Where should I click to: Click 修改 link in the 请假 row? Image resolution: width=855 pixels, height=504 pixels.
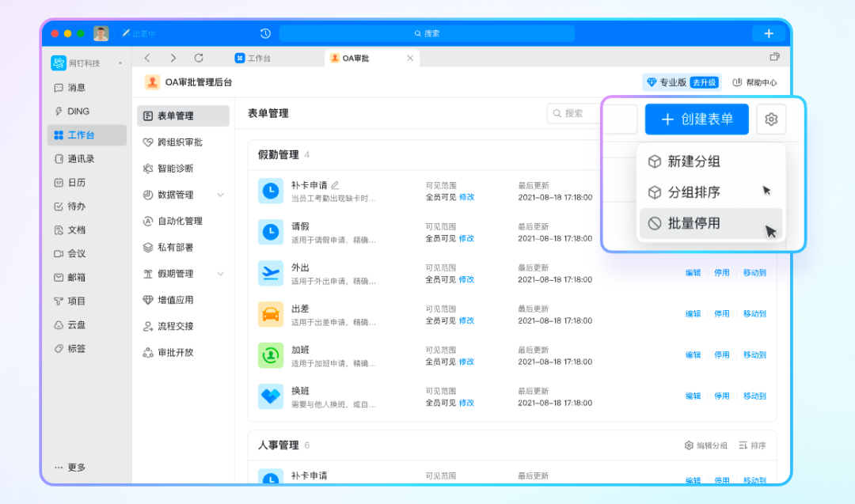[x=466, y=238]
